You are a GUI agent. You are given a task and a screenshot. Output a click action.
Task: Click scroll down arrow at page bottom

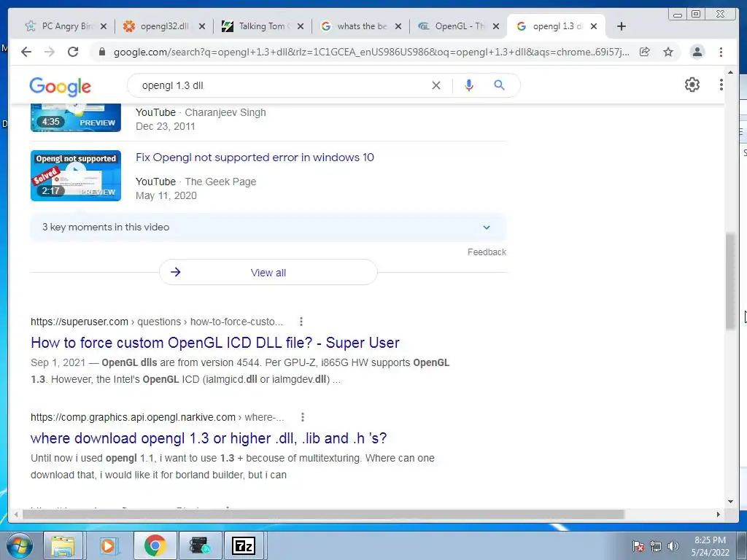tap(730, 501)
